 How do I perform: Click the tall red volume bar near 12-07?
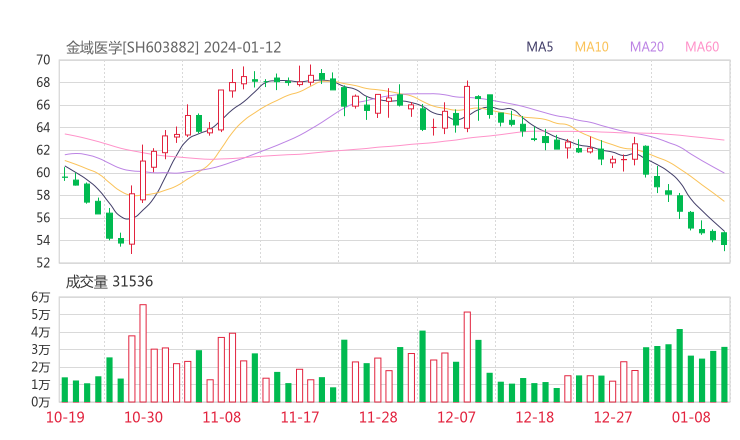pos(467,357)
